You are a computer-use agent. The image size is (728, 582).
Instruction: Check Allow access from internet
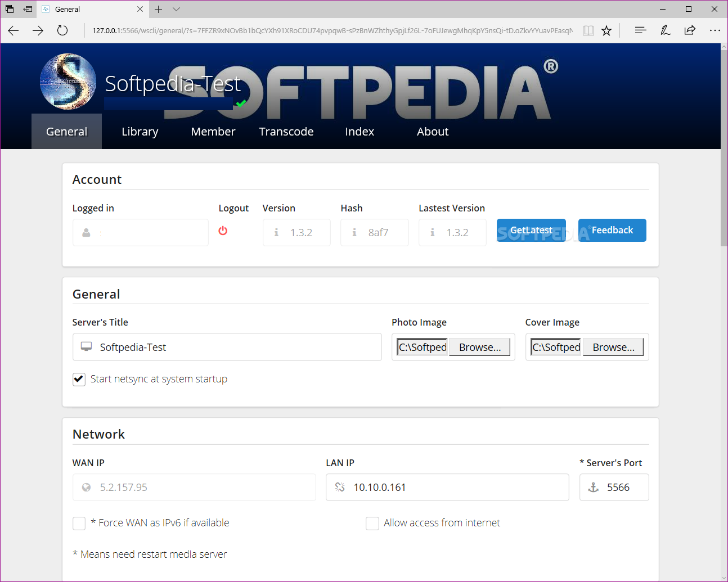point(372,523)
